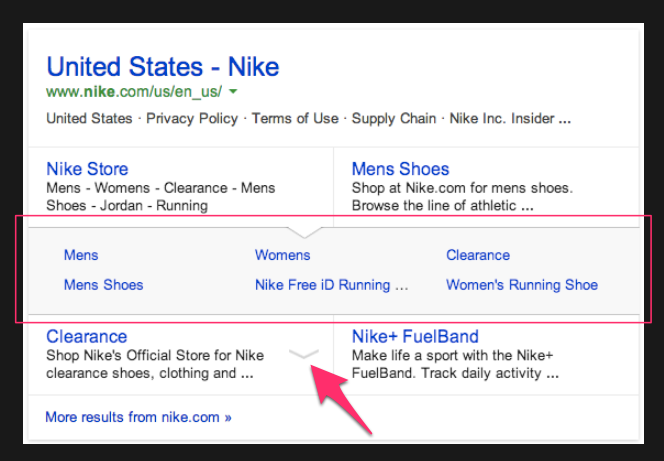The height and width of the screenshot is (461, 664).
Task: Click the 'Make life a sport' description
Action: 455,364
